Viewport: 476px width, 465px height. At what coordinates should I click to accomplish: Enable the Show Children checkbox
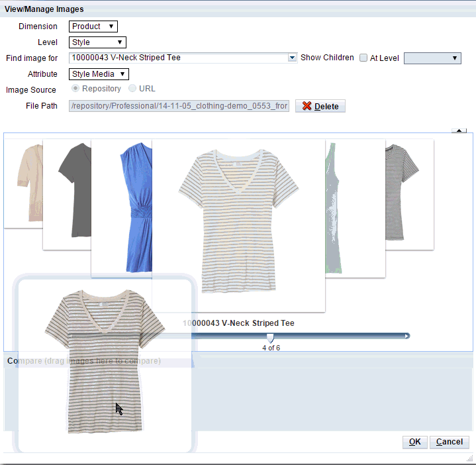click(363, 58)
